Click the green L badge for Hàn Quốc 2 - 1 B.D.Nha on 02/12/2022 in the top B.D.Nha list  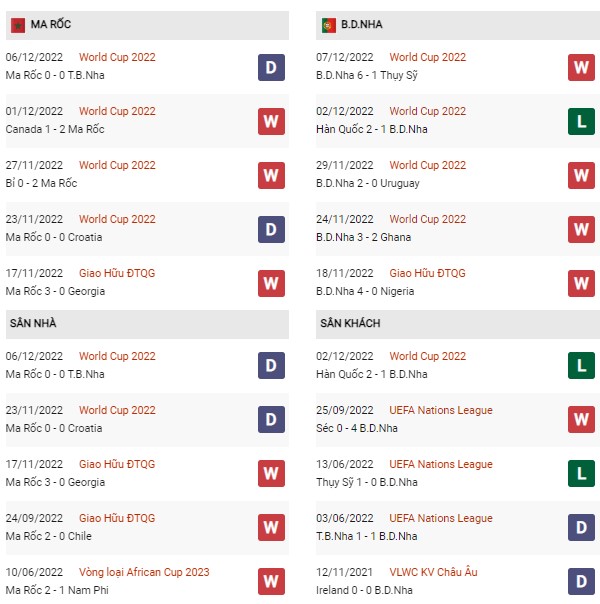581,121
